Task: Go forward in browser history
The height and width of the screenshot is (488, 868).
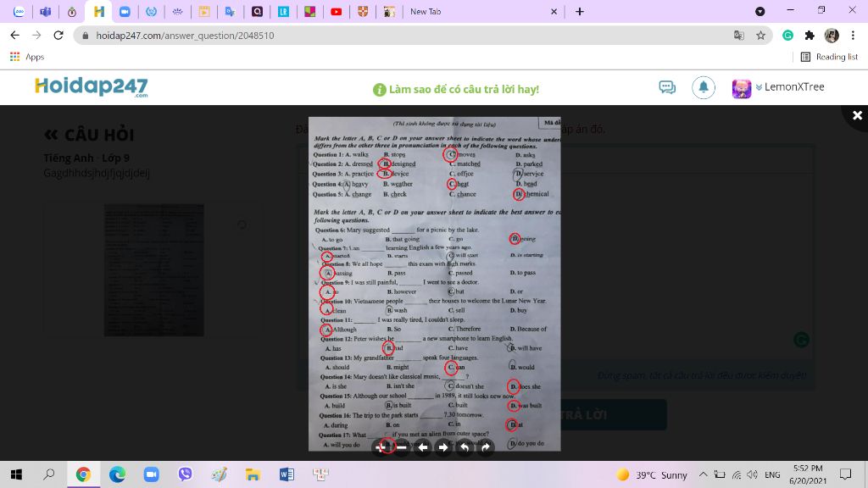Action: point(36,35)
